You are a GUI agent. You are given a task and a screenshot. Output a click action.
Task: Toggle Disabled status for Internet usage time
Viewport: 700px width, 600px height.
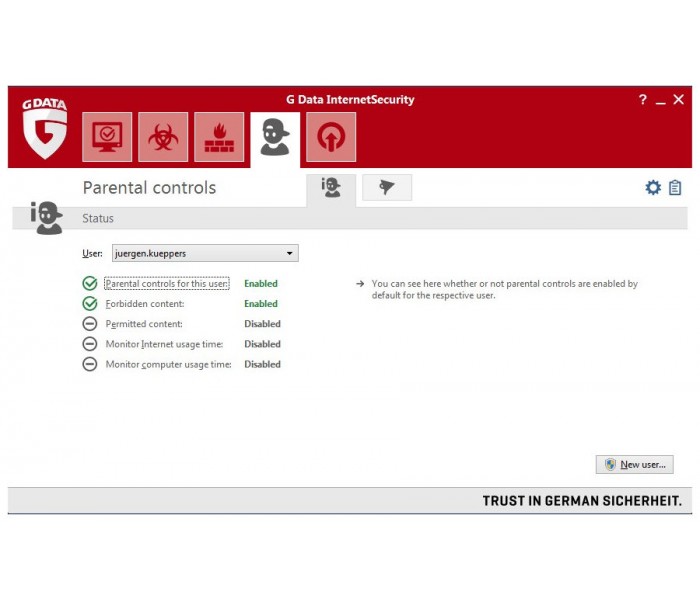(x=262, y=344)
